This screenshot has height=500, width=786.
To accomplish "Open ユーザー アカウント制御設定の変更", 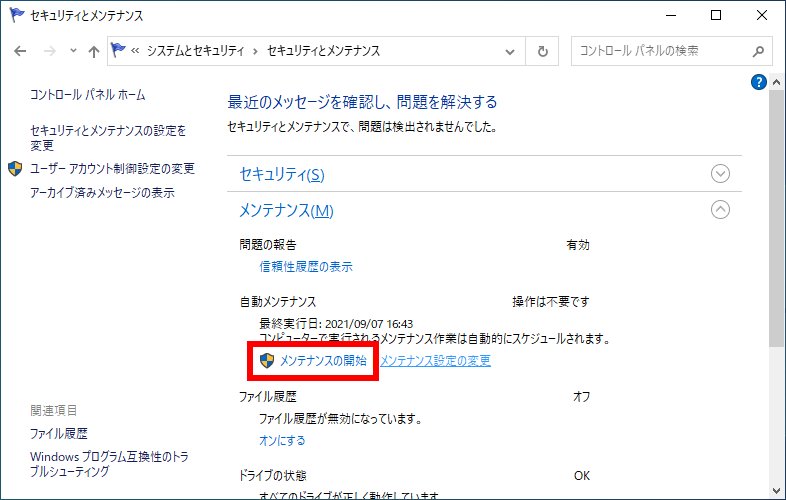I will (x=112, y=169).
